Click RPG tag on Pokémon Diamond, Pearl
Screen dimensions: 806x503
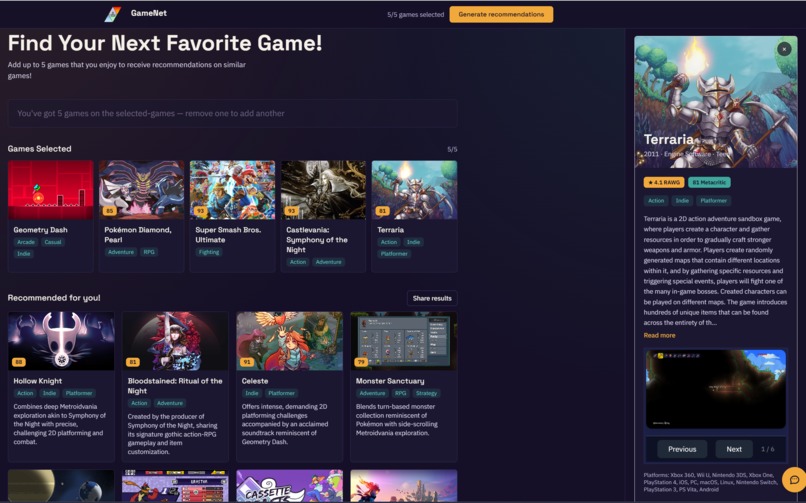click(149, 252)
